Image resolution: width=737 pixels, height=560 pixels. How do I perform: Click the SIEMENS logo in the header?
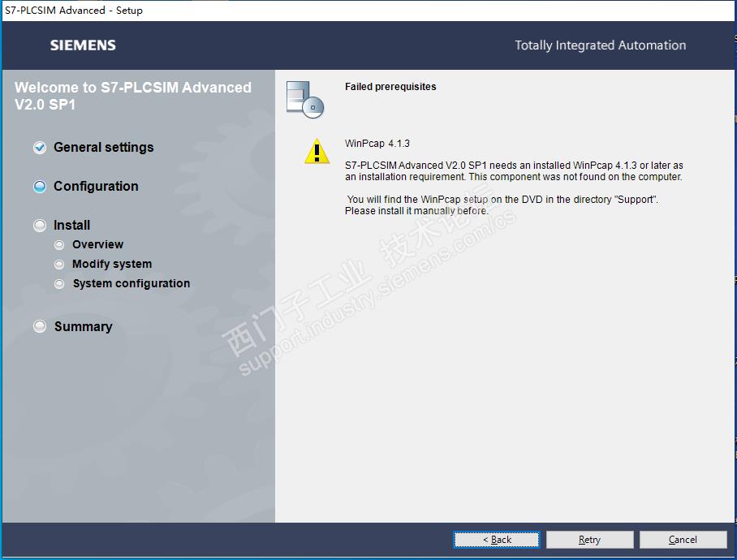(83, 45)
